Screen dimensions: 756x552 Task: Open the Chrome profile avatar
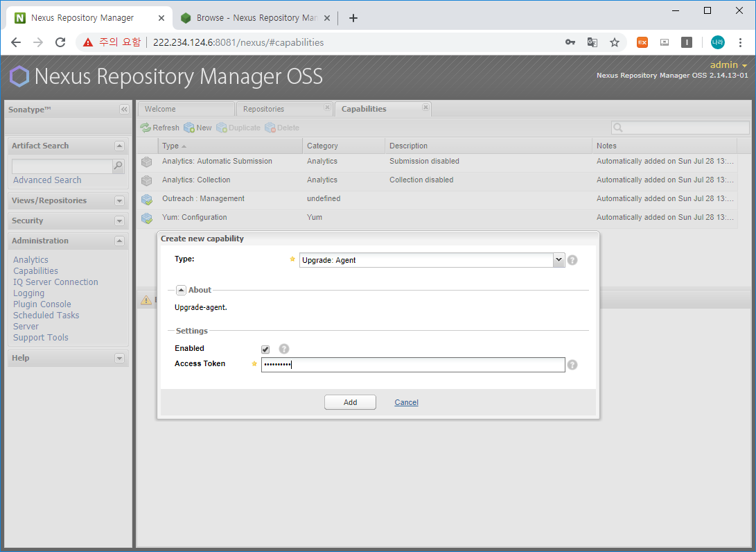[x=717, y=42]
